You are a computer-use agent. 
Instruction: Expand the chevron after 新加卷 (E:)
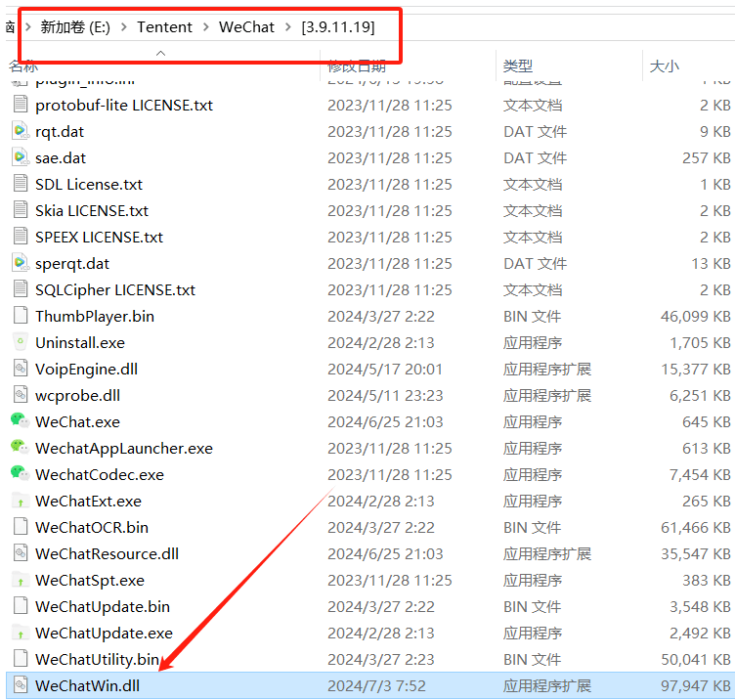click(x=124, y=27)
